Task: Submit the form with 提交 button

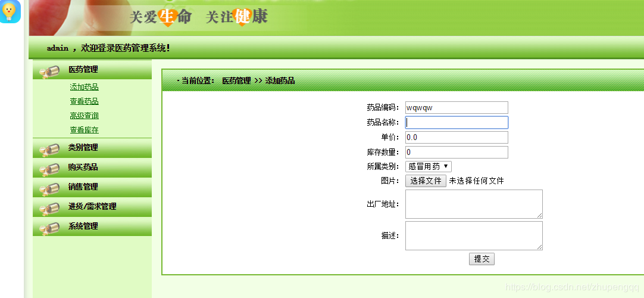Action: [x=482, y=259]
